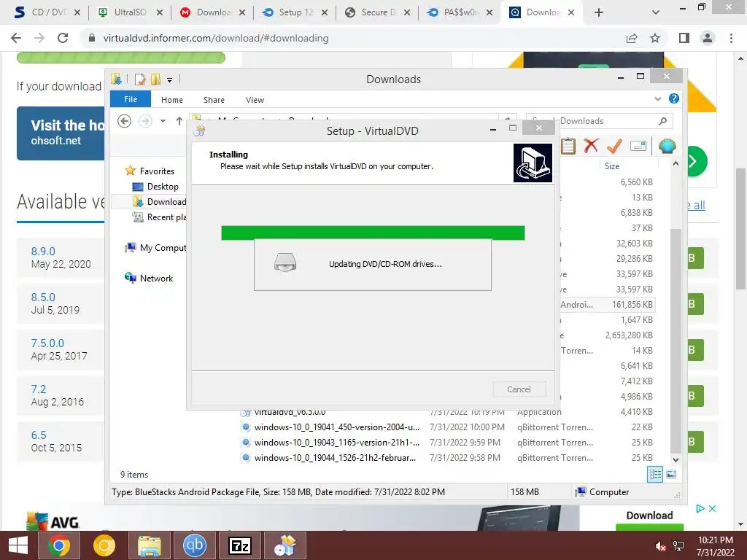
Task: Click the rename icon in Explorer ribbon
Action: point(638,146)
